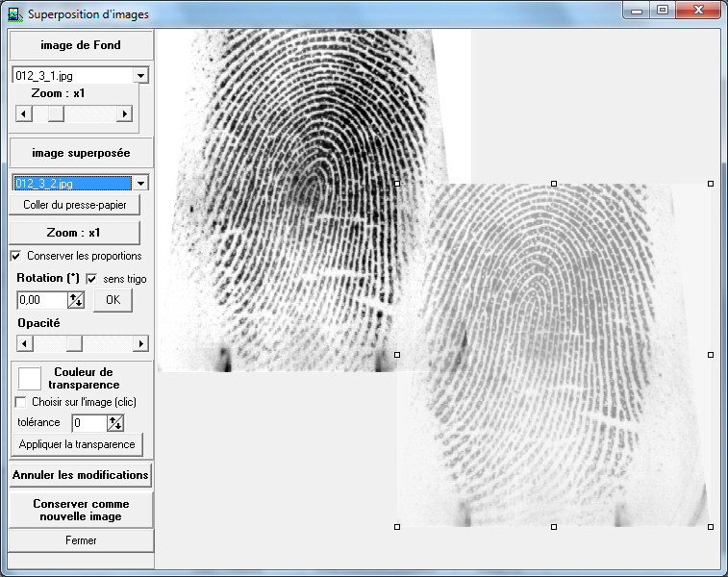Click the 'image de Fond' button
Screen dimensions: 728x577
pos(81,45)
